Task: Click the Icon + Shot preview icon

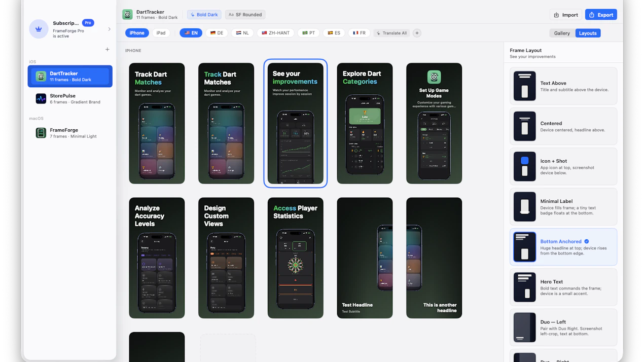Action: pyautogui.click(x=525, y=166)
